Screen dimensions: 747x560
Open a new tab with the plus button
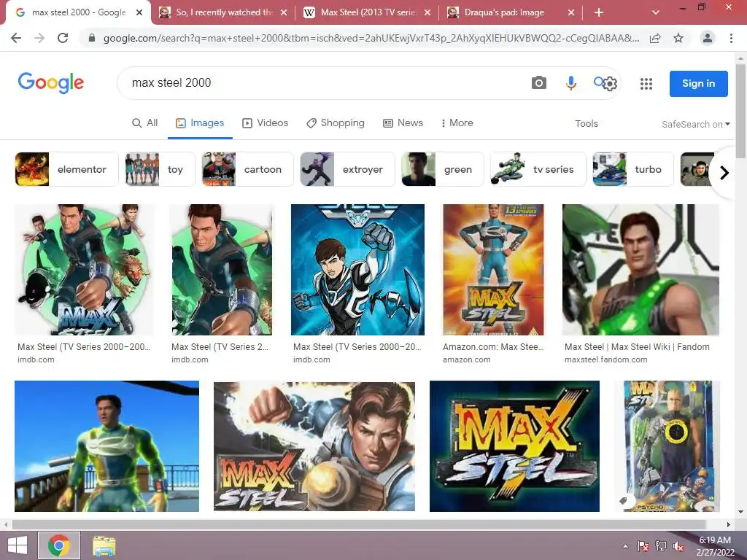point(599,12)
